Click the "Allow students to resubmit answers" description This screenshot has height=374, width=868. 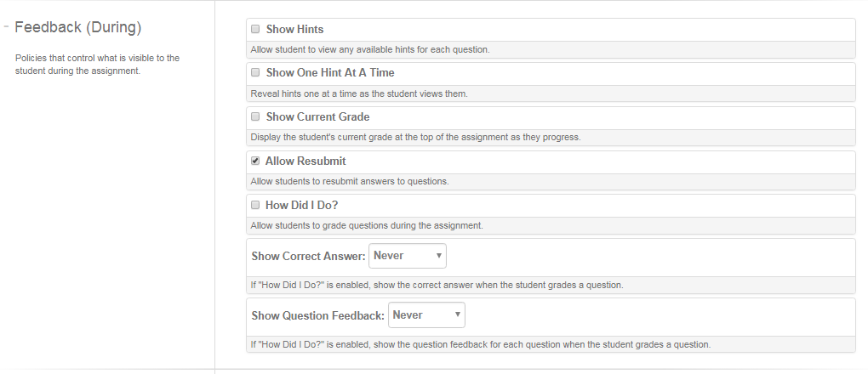tap(349, 181)
